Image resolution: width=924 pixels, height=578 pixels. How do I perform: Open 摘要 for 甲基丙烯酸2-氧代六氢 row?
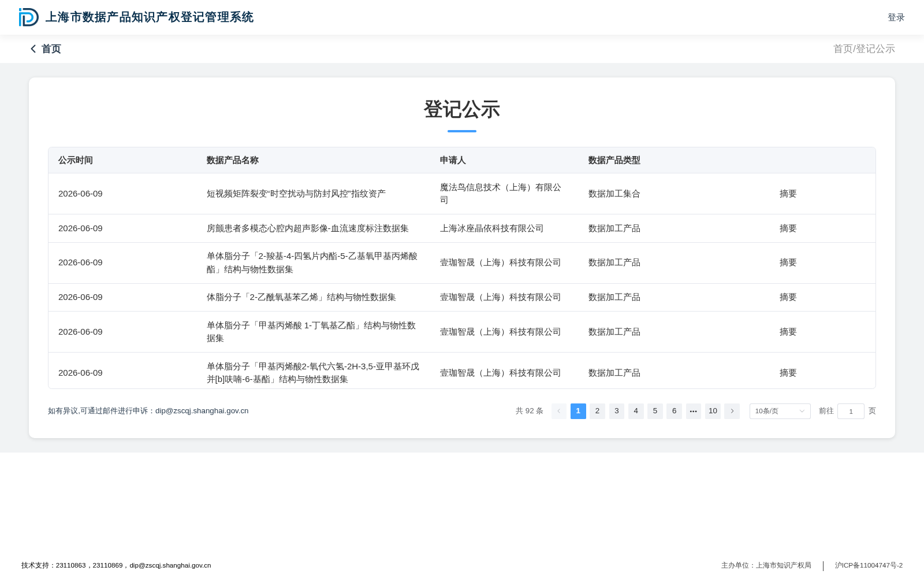pyautogui.click(x=788, y=373)
